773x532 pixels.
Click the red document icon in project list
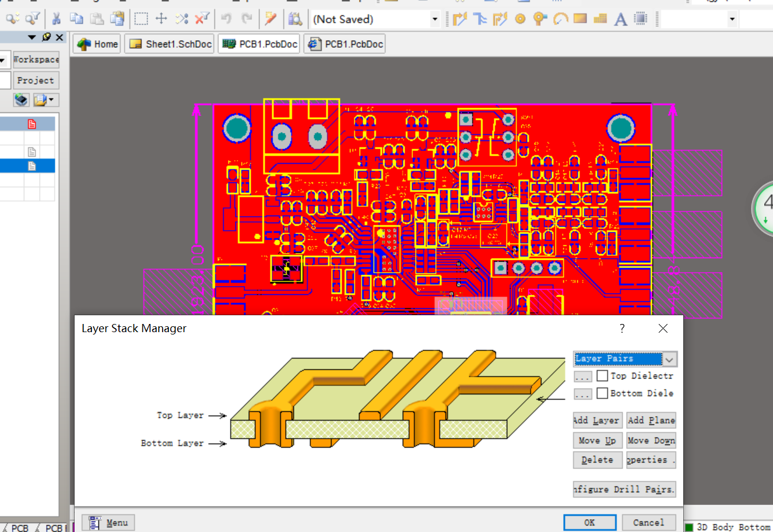click(x=32, y=124)
